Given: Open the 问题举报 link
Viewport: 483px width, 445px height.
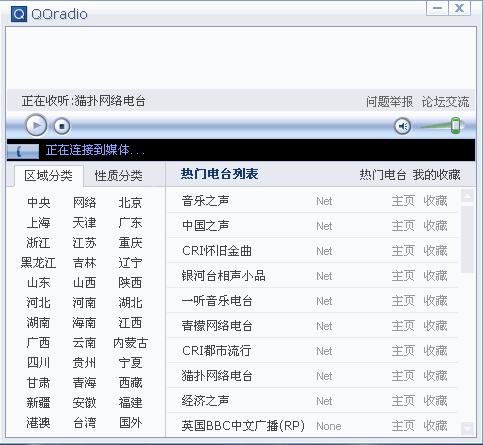Looking at the screenshot, I should [x=390, y=102].
